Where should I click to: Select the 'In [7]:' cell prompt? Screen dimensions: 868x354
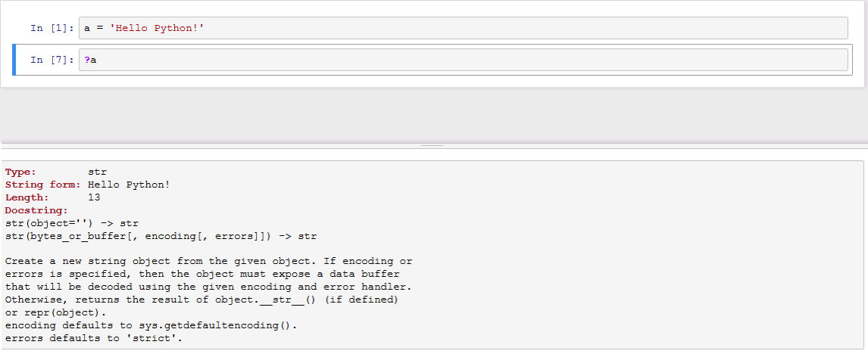point(52,60)
